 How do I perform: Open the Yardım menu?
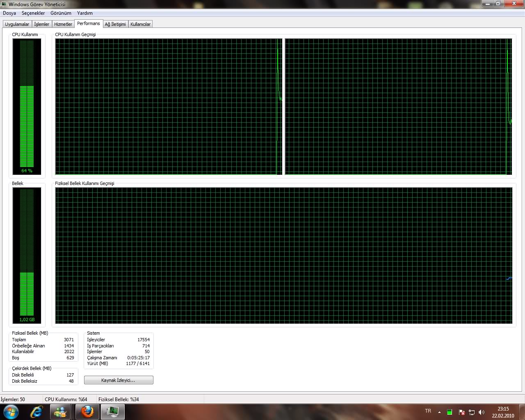pos(85,13)
